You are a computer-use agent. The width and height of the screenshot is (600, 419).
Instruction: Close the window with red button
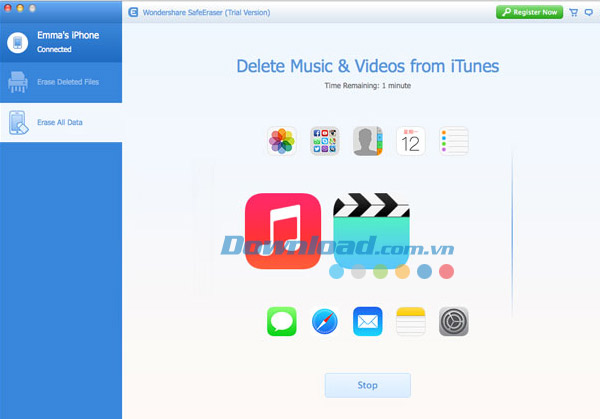pyautogui.click(x=8, y=8)
